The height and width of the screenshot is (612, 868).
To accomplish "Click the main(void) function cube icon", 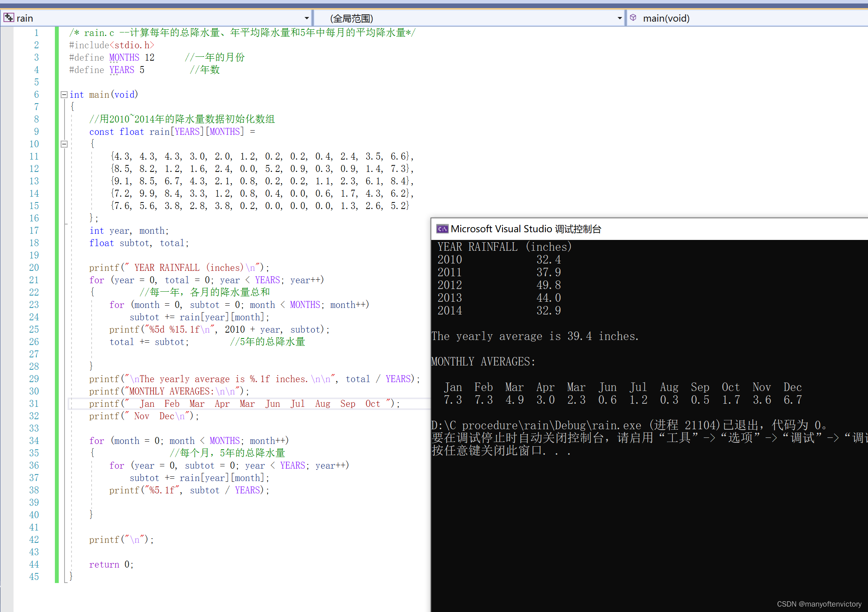I will (x=633, y=18).
